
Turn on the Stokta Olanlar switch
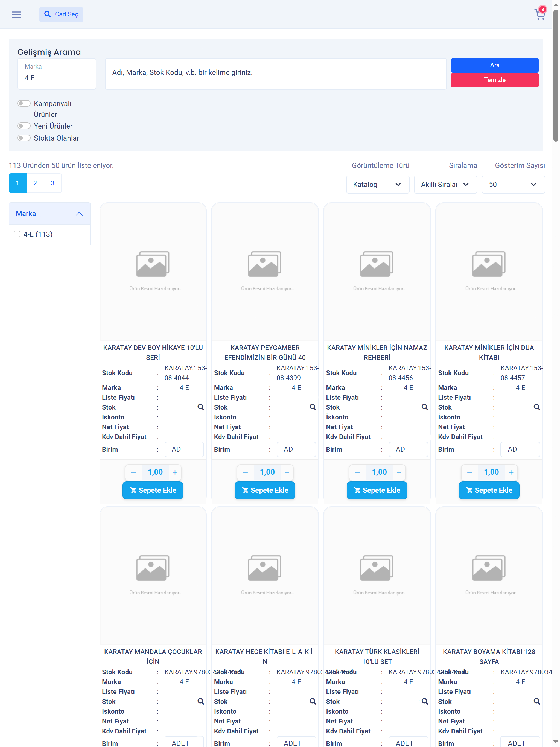[24, 138]
